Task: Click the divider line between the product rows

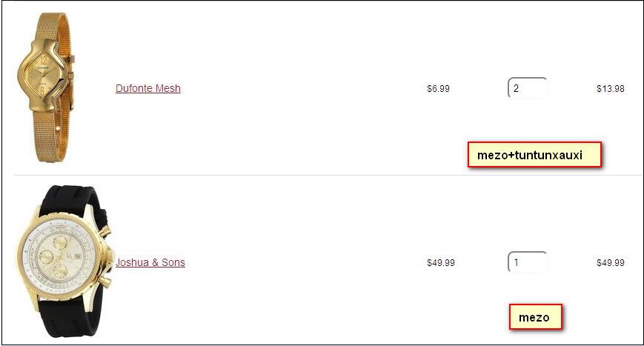Action: pos(322,176)
